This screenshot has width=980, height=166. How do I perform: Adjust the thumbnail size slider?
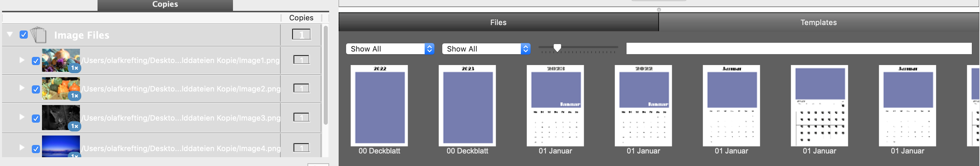[x=557, y=47]
